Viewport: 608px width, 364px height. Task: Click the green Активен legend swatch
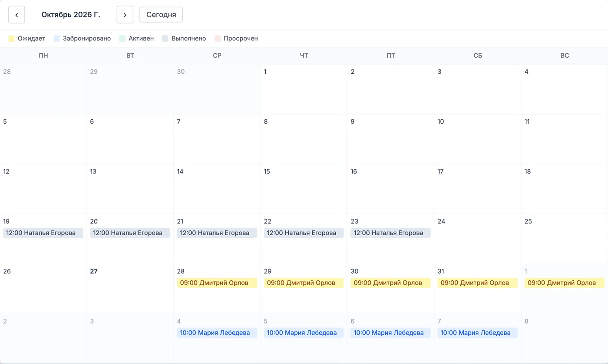122,39
